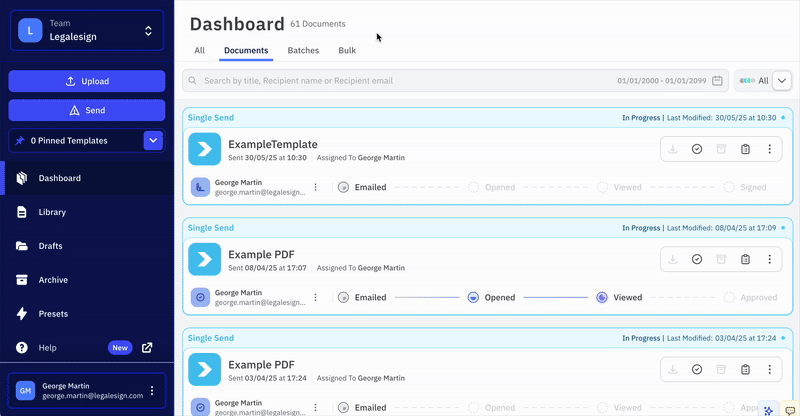The height and width of the screenshot is (416, 800).
Task: Click the checkmark circle icon for ExampleTemplate
Action: [x=697, y=149]
